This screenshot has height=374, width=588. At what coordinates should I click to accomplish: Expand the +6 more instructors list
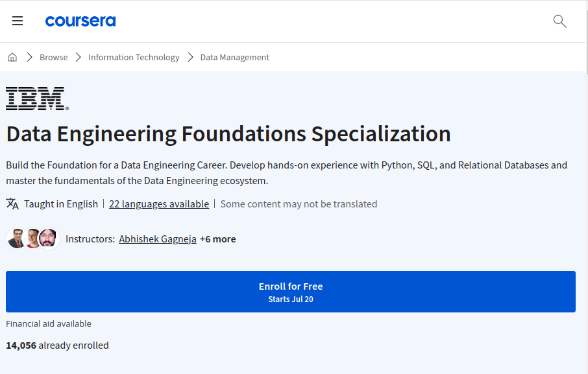click(x=217, y=239)
